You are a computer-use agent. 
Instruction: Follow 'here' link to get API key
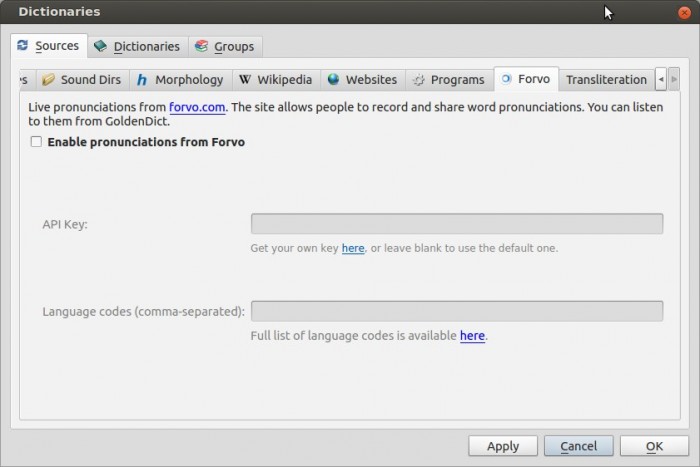coord(353,248)
